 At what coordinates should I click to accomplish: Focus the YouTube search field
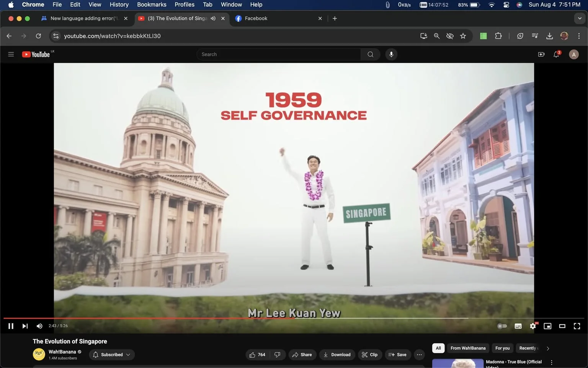point(279,54)
